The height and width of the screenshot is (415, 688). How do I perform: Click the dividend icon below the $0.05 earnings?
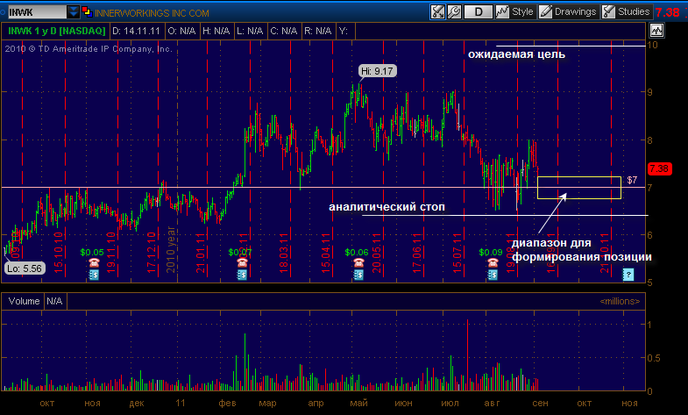pos(94,275)
